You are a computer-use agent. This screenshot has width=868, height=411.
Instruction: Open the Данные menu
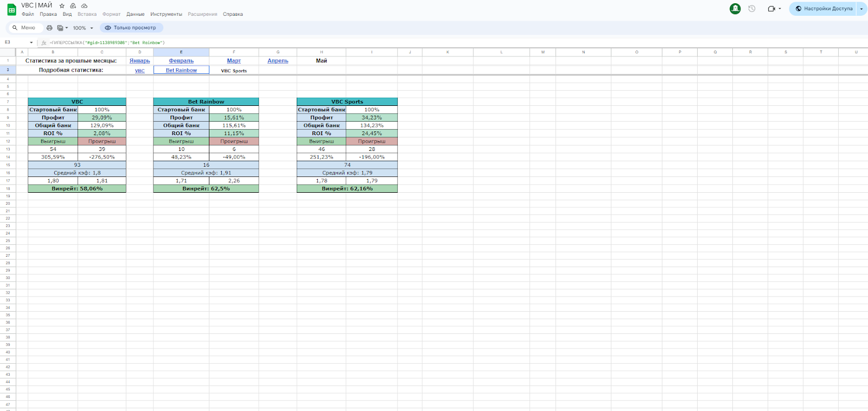pyautogui.click(x=136, y=14)
